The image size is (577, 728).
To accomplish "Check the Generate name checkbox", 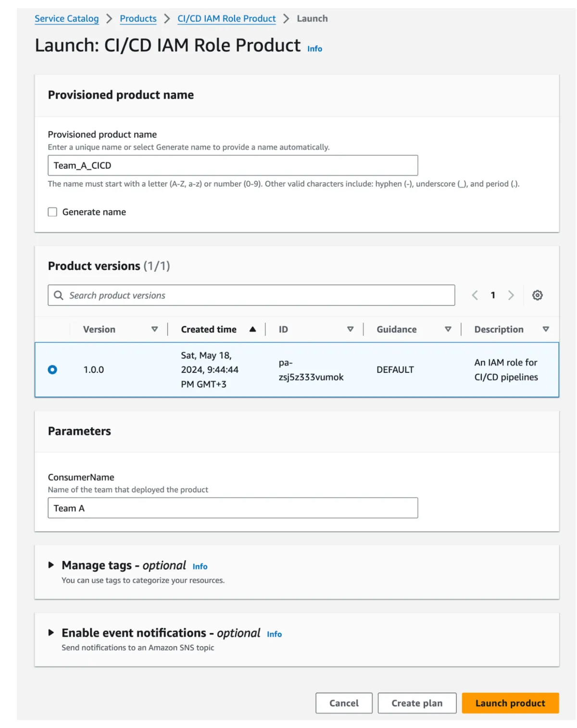I will point(52,212).
